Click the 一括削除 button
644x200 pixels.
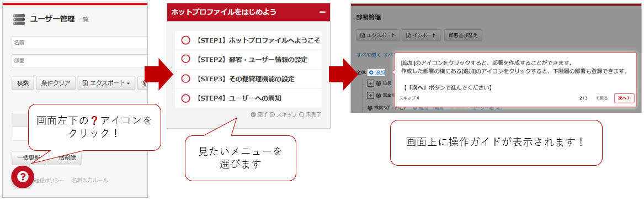pyautogui.click(x=65, y=158)
